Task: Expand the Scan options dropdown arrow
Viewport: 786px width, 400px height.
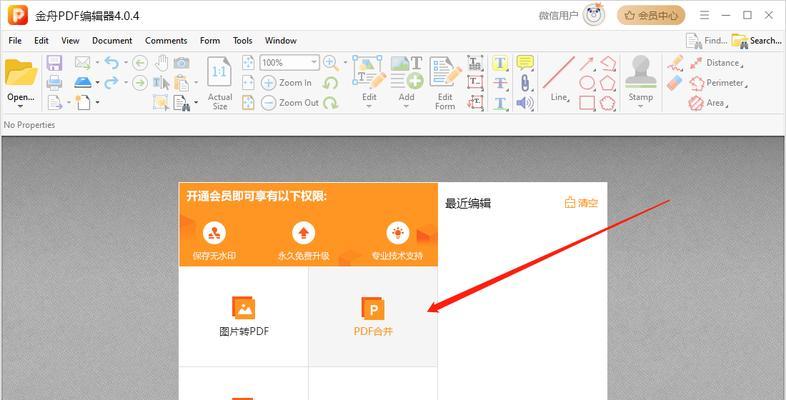Action: [97, 83]
